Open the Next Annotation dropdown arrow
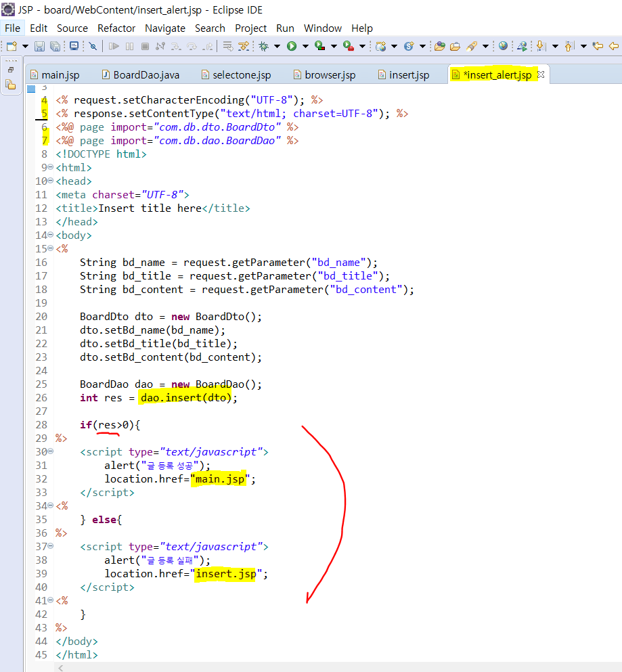 pyautogui.click(x=555, y=46)
